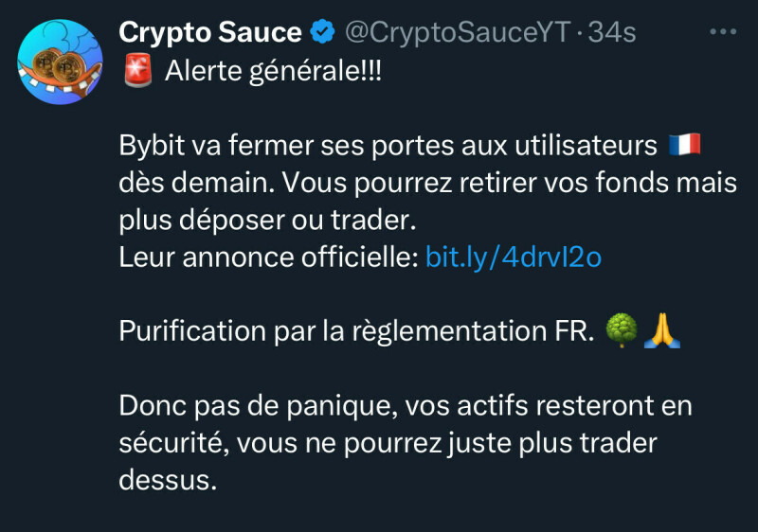Click the line starting "sécurité, vous ne pourrez"

click(x=388, y=443)
